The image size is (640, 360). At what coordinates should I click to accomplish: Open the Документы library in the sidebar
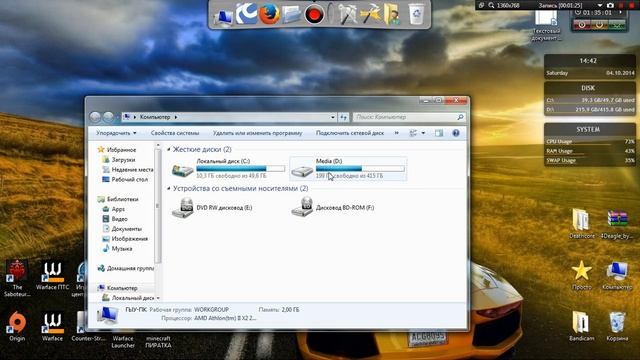click(122, 229)
